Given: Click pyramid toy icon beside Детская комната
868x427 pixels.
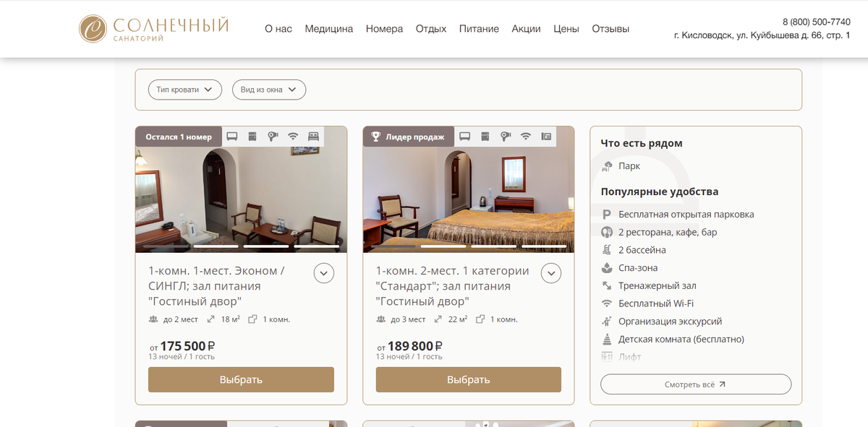Looking at the screenshot, I should 607,339.
